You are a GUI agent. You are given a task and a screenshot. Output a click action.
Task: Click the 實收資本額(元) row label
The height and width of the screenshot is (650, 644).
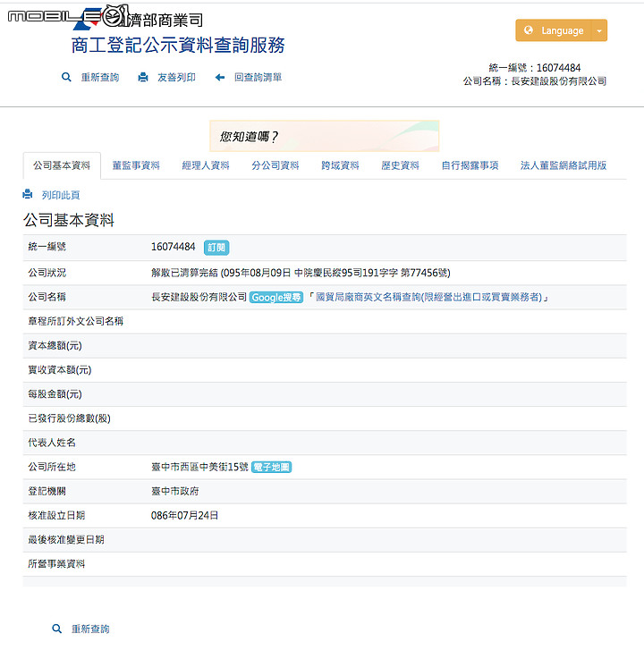[60, 370]
